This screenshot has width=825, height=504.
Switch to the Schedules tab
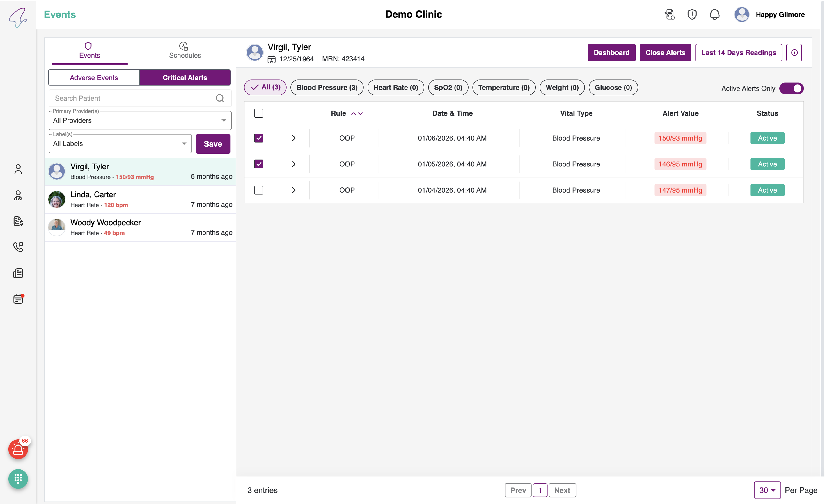185,51
